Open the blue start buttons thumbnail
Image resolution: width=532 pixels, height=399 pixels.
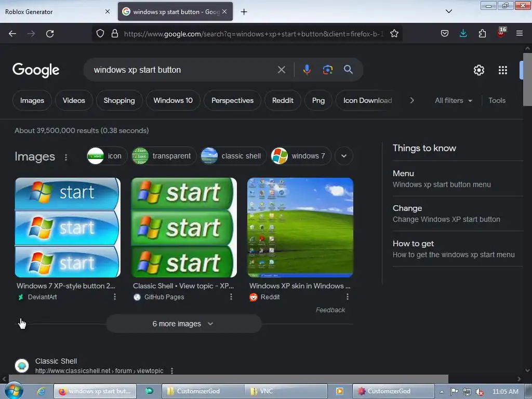point(68,228)
